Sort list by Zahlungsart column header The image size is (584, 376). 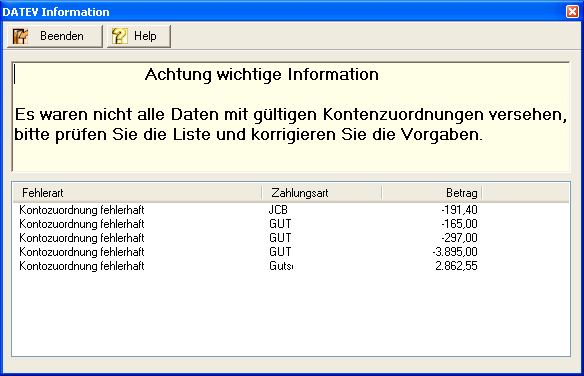pos(322,193)
